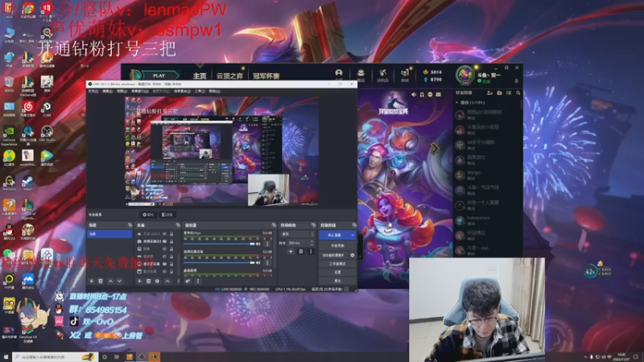Remove the selected source with the trash icon

148,281
